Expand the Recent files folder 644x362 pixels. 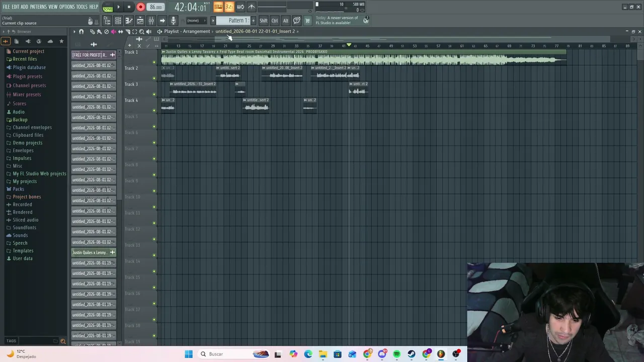(25, 59)
